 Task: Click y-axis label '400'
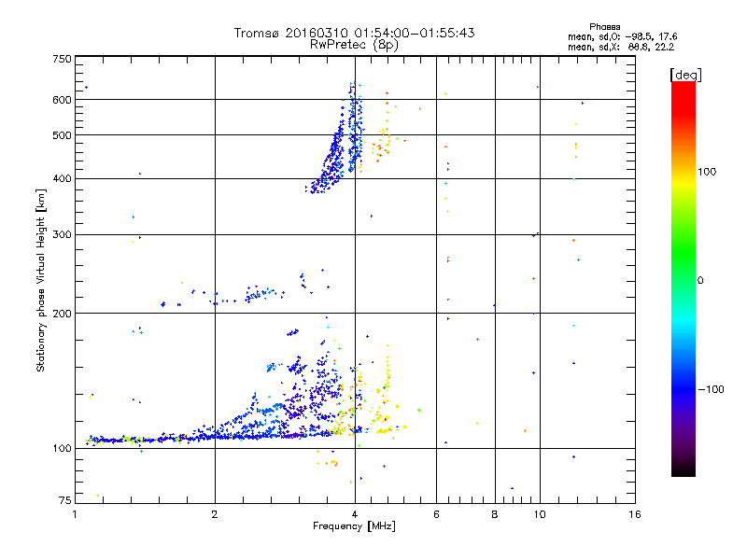pyautogui.click(x=62, y=179)
